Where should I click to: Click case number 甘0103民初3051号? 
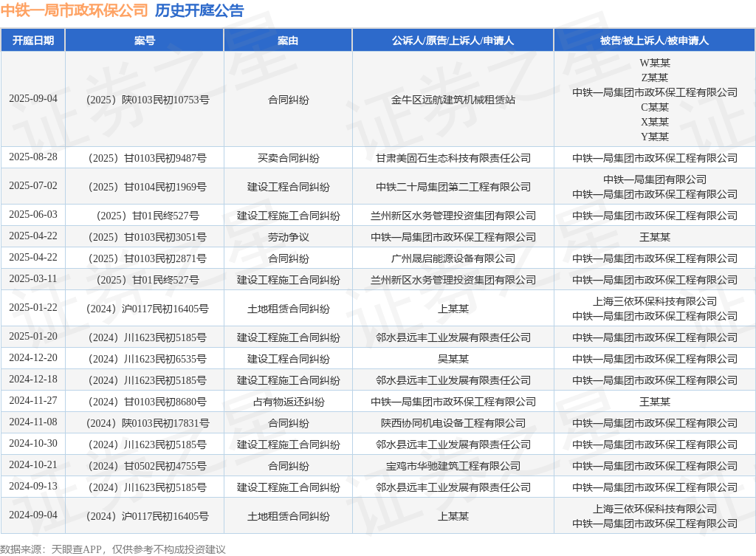165,237
